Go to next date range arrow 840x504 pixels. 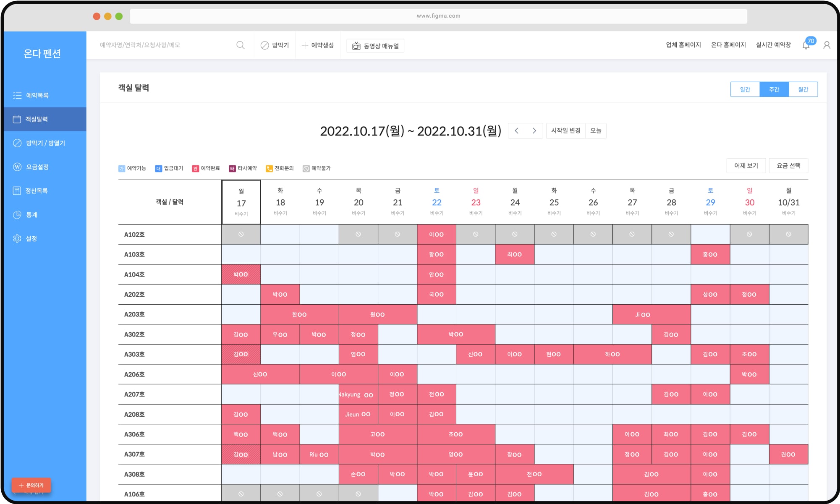click(534, 131)
